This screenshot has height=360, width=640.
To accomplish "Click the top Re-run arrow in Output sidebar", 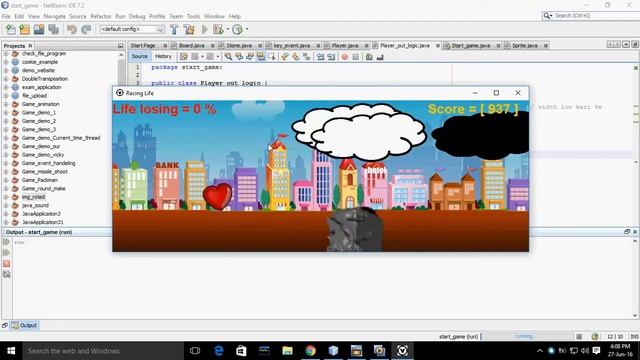I will tap(7, 242).
